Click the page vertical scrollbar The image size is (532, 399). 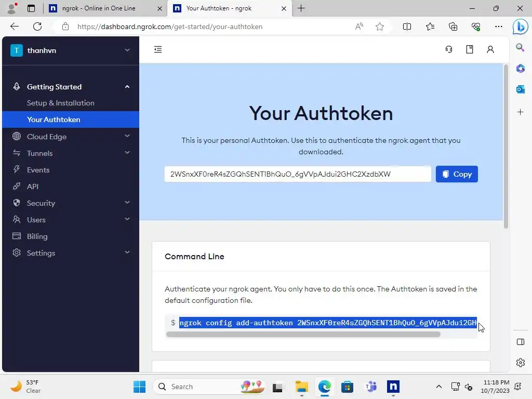pyautogui.click(x=506, y=146)
